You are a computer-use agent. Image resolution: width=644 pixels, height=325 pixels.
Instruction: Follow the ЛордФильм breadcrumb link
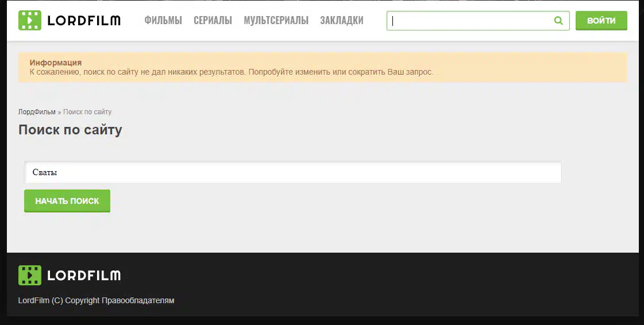(37, 112)
